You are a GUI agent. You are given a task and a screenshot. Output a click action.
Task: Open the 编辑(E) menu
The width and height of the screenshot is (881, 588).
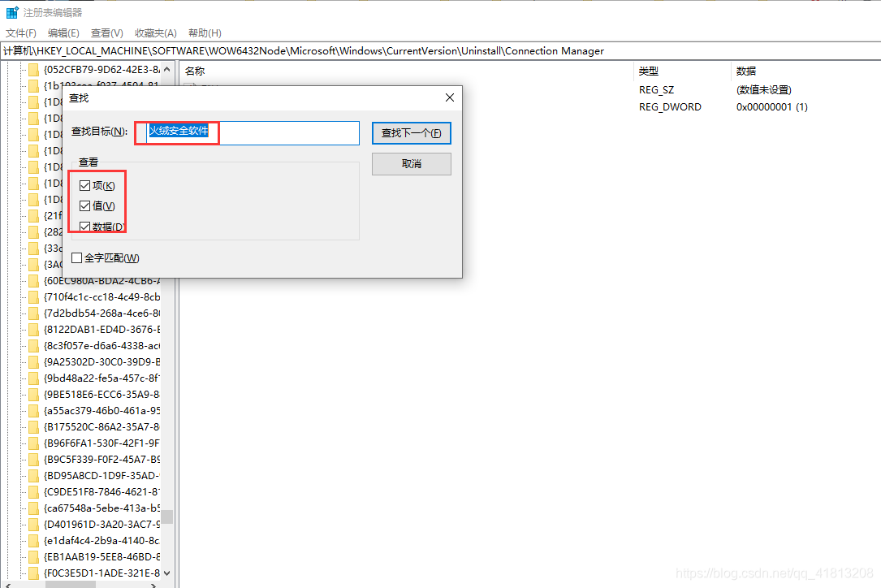coord(63,33)
